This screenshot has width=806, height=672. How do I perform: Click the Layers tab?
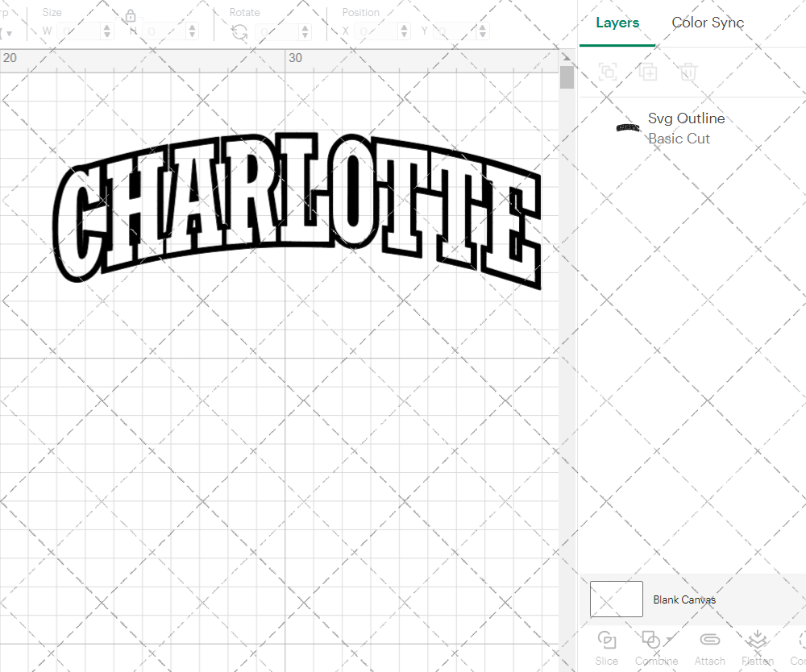[617, 23]
